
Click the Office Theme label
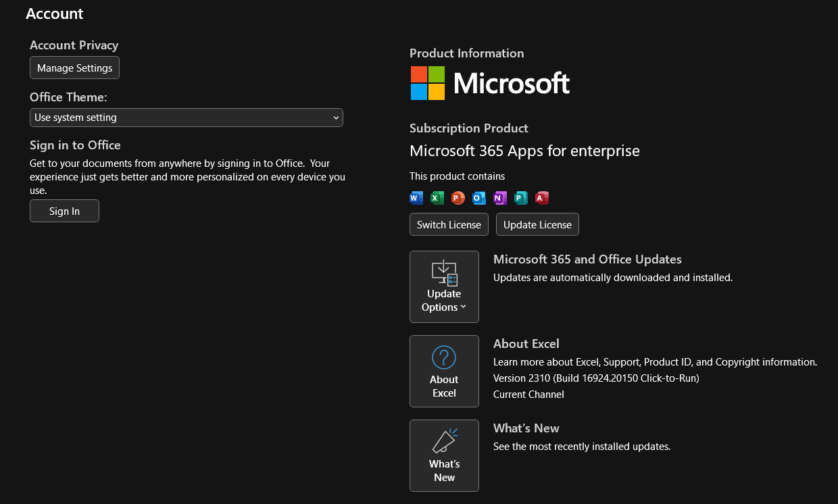point(68,97)
